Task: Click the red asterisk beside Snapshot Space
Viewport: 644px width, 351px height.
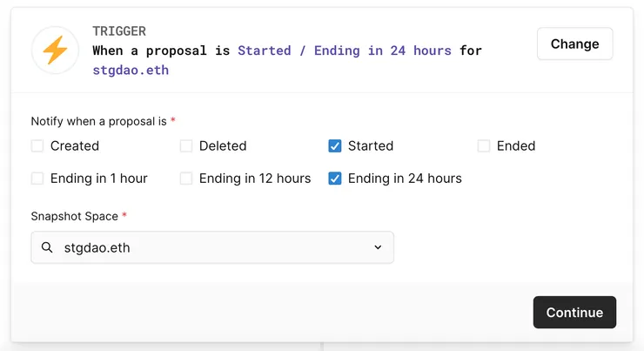Action: tap(124, 215)
